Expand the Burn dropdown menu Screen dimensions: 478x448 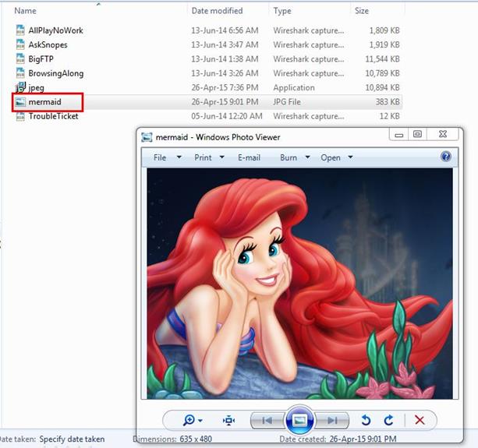[x=295, y=157]
